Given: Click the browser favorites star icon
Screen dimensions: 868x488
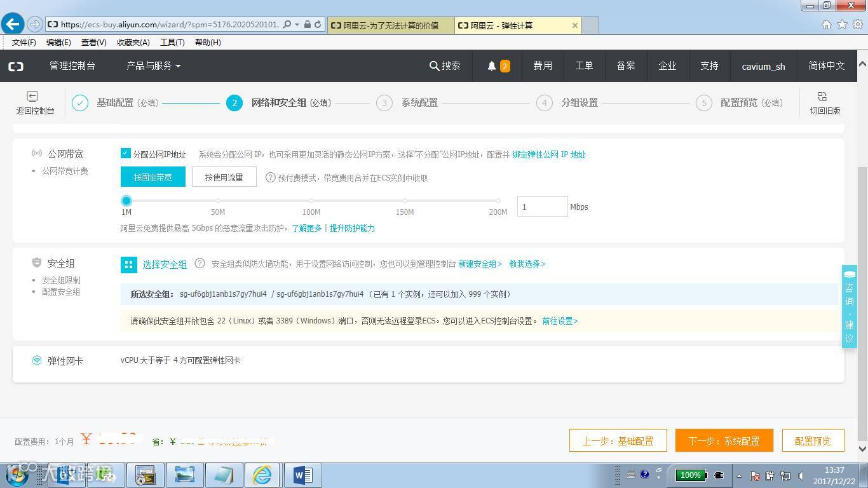Looking at the screenshot, I should 842,25.
